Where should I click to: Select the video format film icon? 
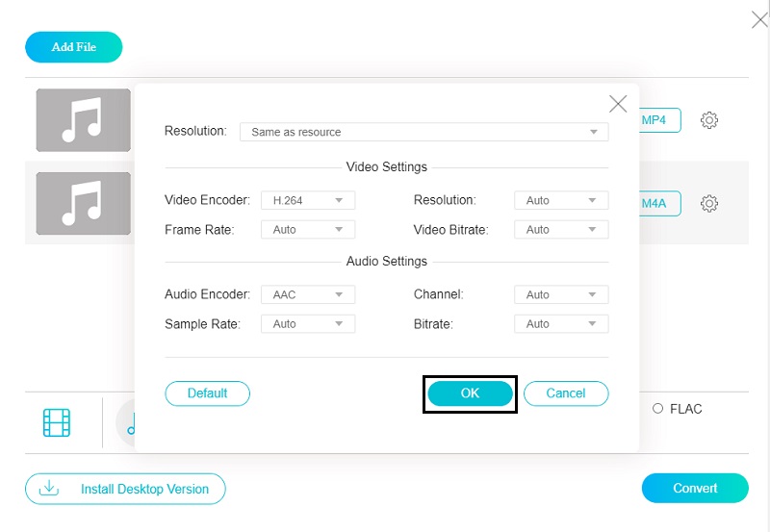[x=57, y=422]
